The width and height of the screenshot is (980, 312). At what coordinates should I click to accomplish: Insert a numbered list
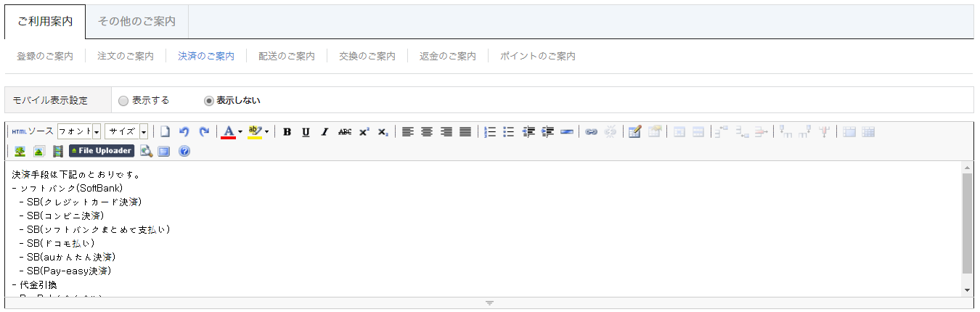click(490, 132)
